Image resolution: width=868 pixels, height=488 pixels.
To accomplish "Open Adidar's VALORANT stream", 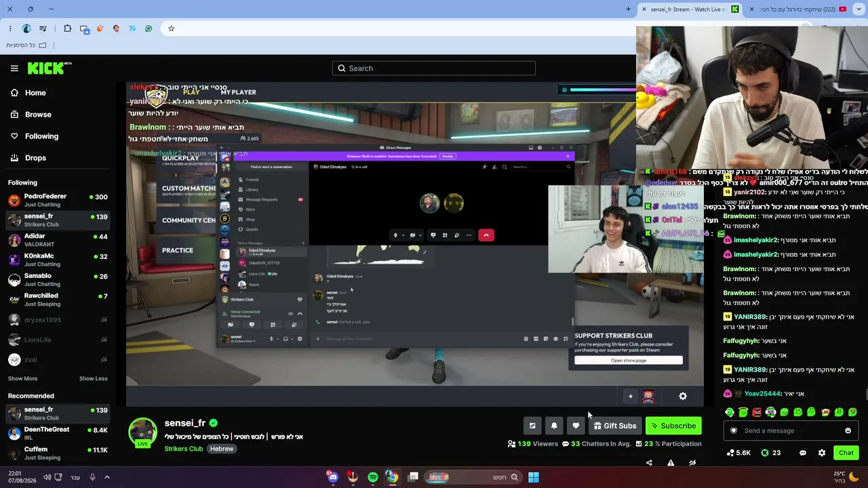I will click(58, 240).
